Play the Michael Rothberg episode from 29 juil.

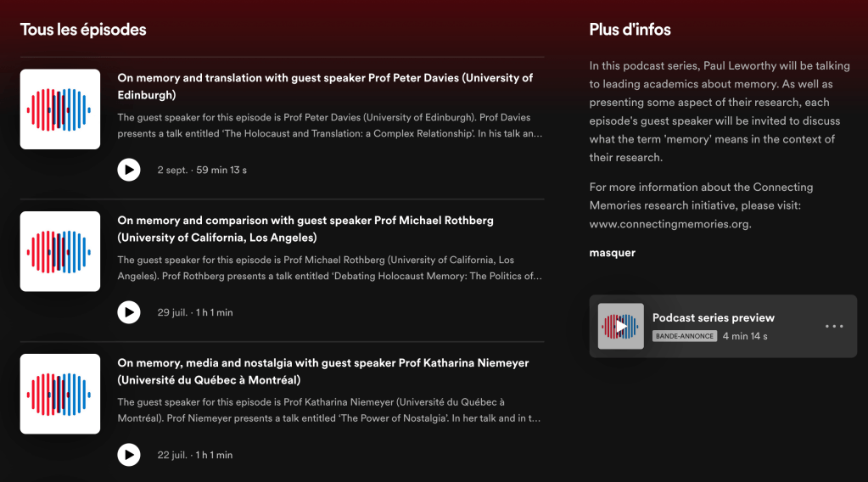[x=129, y=312]
